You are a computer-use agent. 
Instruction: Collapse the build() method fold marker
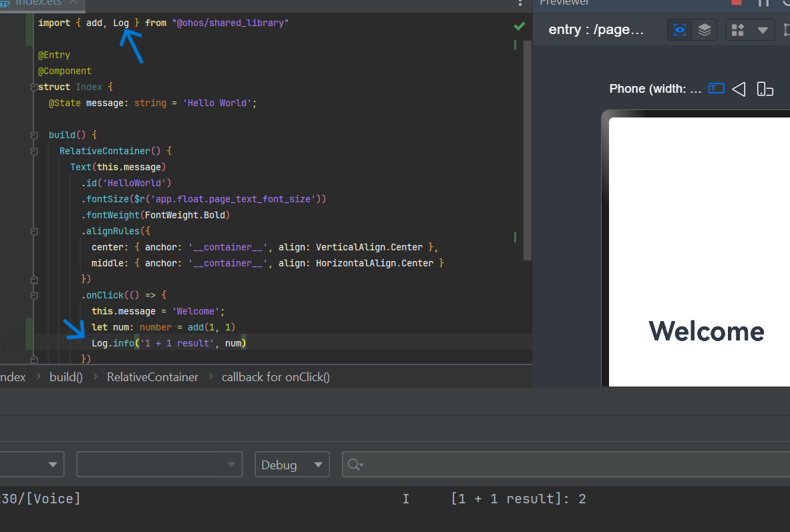click(33, 136)
